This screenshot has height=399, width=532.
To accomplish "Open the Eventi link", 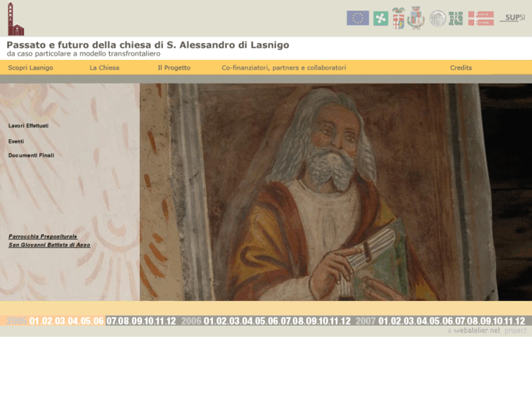I will [x=16, y=141].
